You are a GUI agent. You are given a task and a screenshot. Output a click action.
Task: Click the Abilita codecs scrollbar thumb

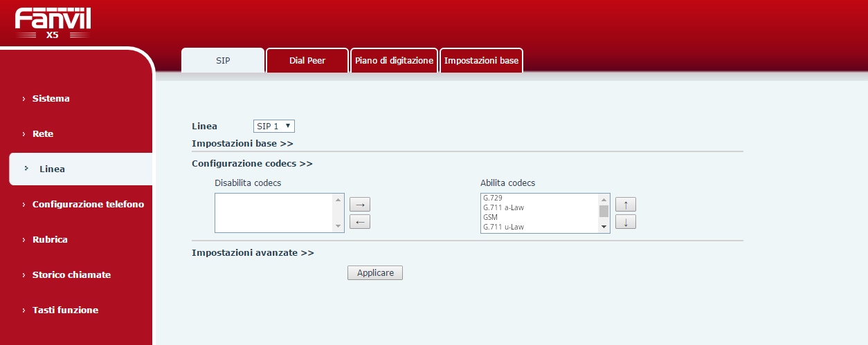coord(604,211)
